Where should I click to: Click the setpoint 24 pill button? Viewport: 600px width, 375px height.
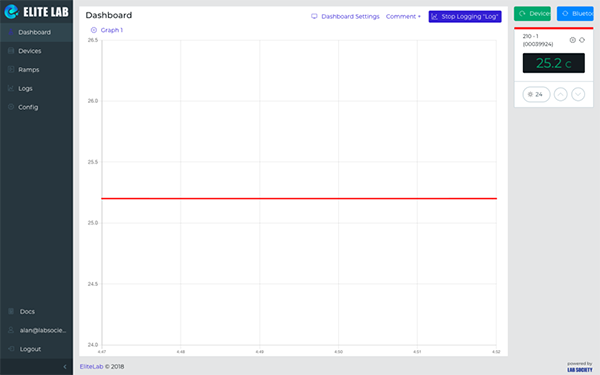536,94
